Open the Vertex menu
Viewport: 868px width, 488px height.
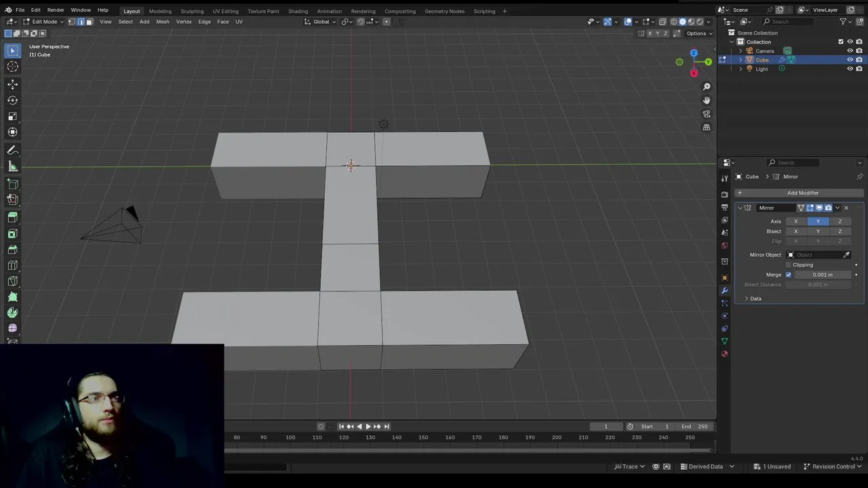click(184, 22)
